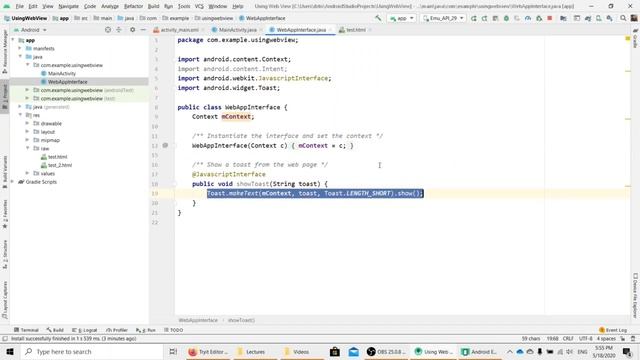
Task: Open the SDK Manager icon
Action: 609,18
